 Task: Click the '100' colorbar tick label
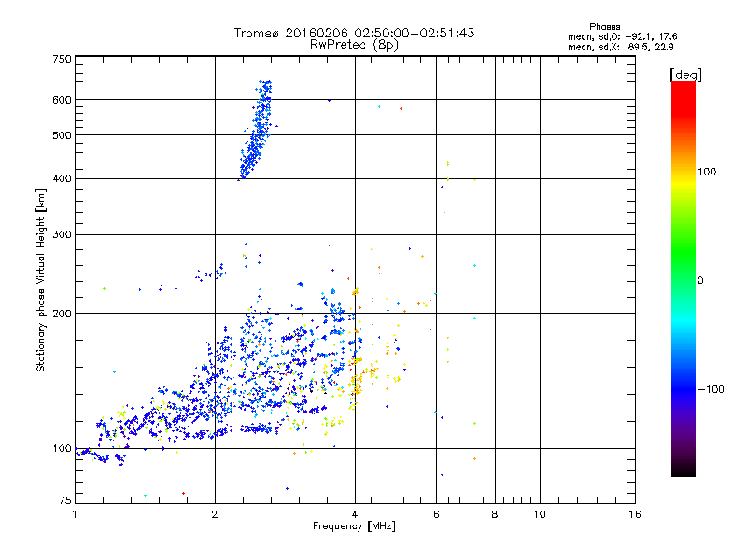pyautogui.click(x=707, y=172)
